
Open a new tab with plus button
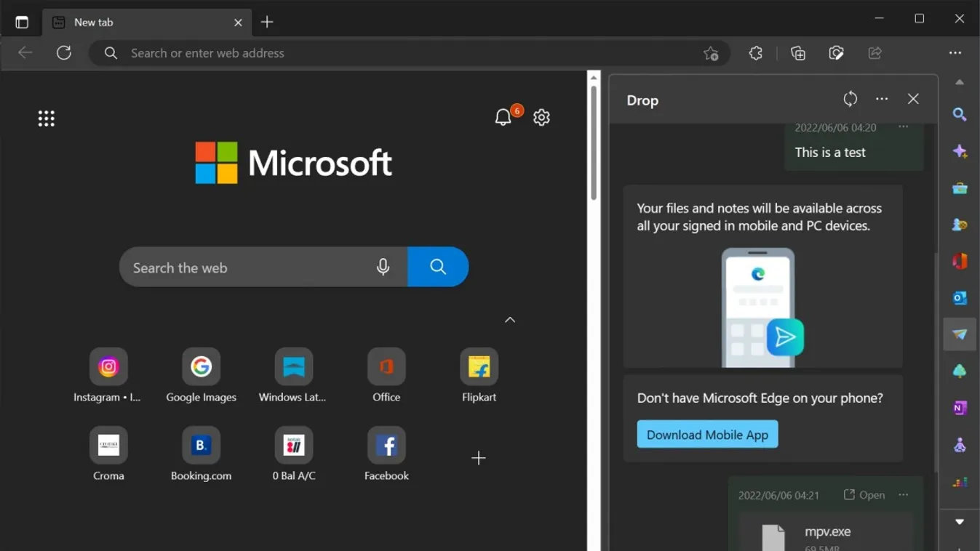(267, 22)
